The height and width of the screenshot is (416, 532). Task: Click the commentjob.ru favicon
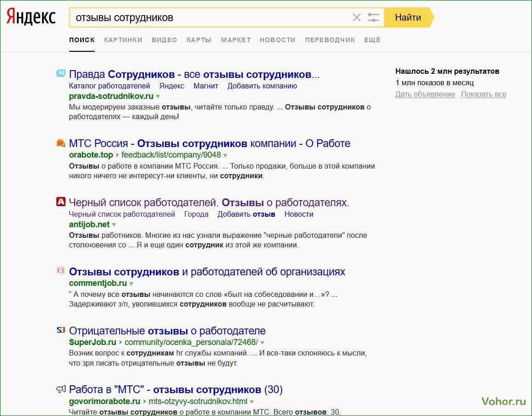point(61,270)
